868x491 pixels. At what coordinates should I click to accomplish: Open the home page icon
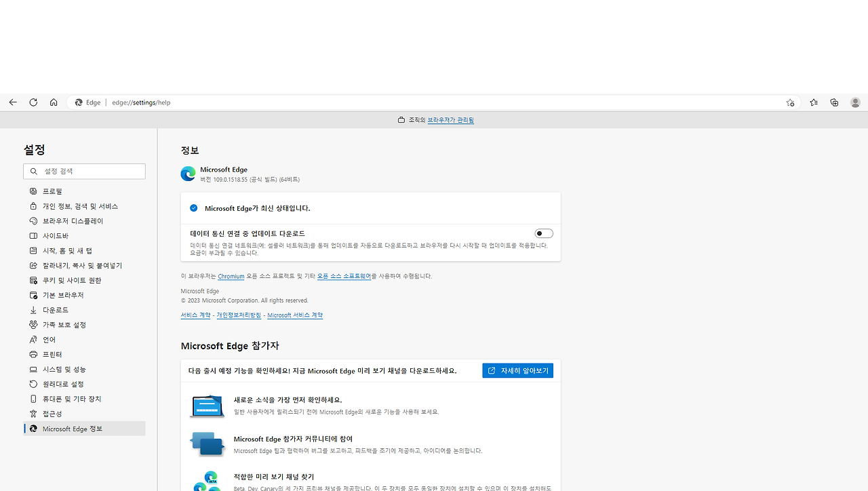(x=54, y=102)
